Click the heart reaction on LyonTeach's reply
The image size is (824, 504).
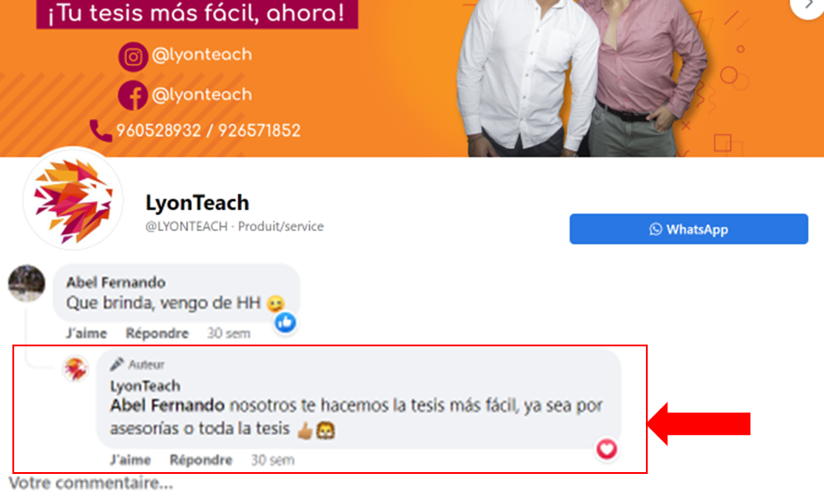pos(606,449)
